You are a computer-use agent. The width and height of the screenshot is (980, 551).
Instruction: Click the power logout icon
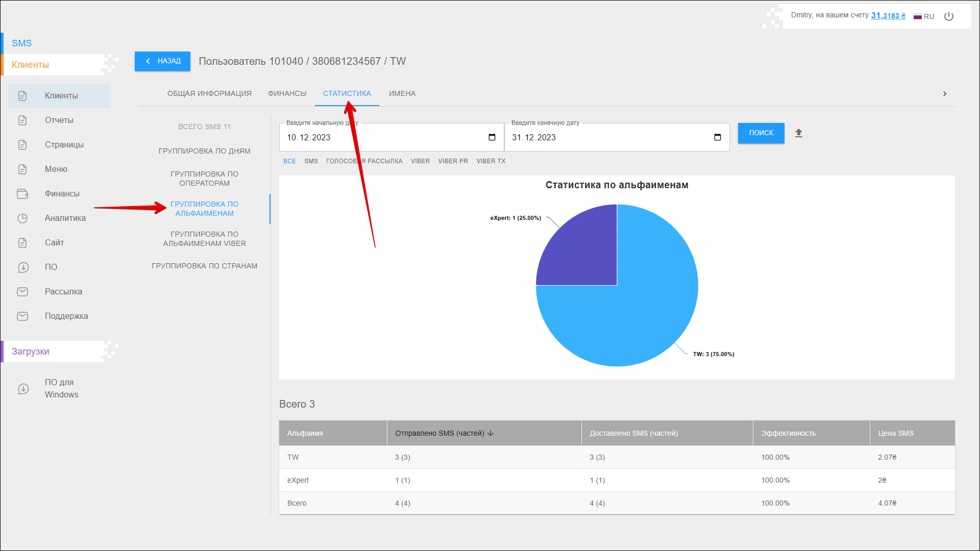(949, 16)
